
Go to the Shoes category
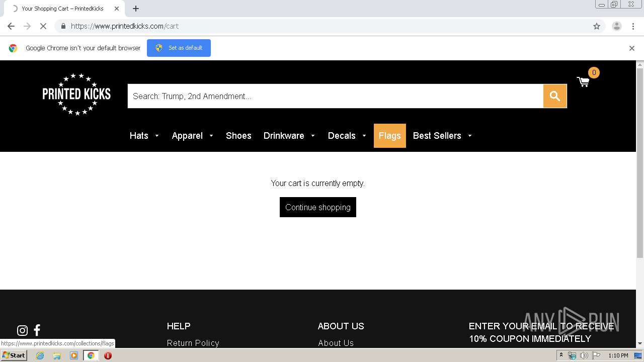(x=238, y=136)
